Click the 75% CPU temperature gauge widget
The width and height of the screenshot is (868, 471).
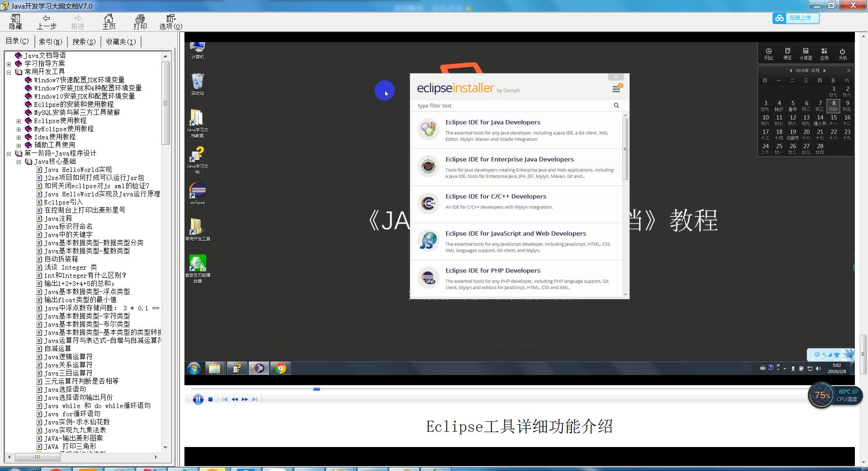822,395
